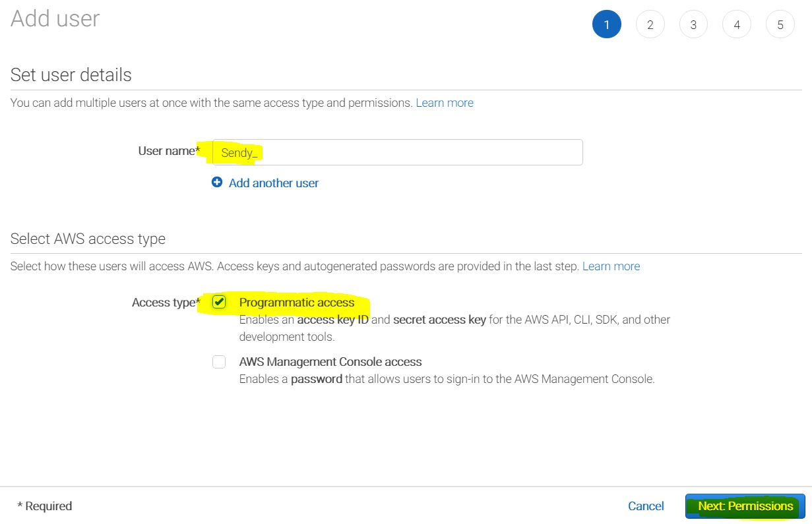
Task: Click the plus icon beside Add another user
Action: pos(217,183)
